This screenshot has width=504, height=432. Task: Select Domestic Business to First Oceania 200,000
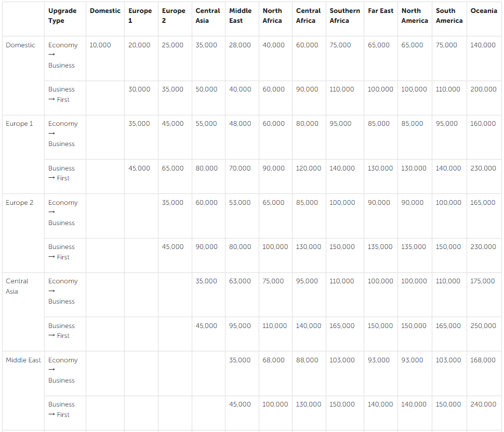(483, 89)
